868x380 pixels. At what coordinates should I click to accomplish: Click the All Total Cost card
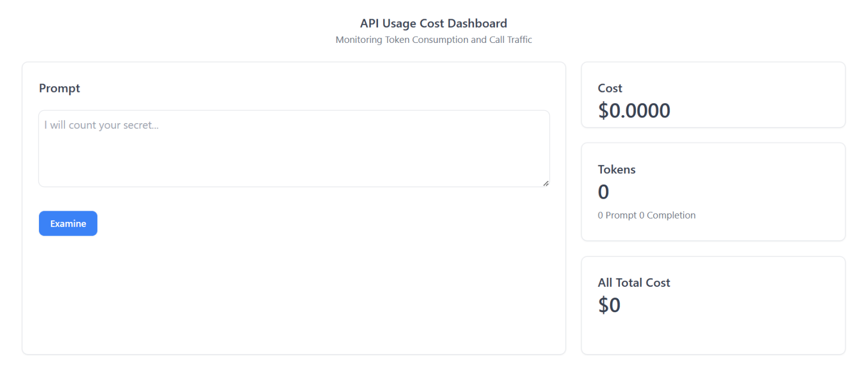click(713, 305)
